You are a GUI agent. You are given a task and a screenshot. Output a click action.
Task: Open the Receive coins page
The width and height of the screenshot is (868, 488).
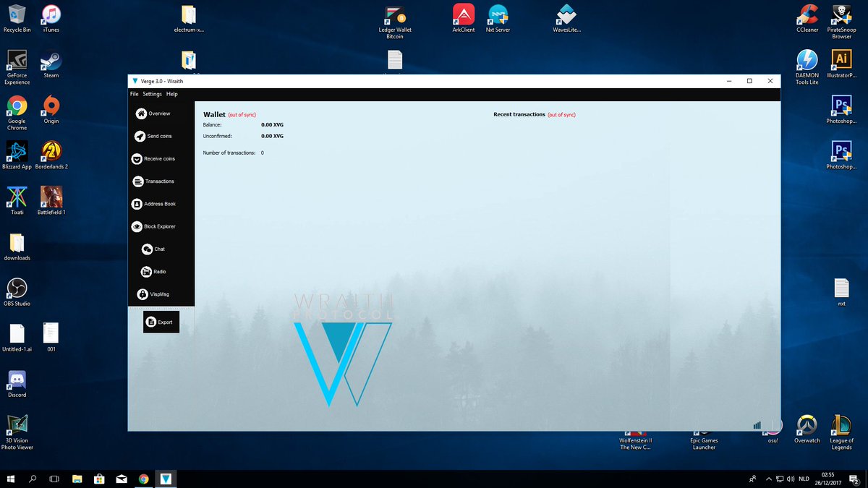coord(153,158)
